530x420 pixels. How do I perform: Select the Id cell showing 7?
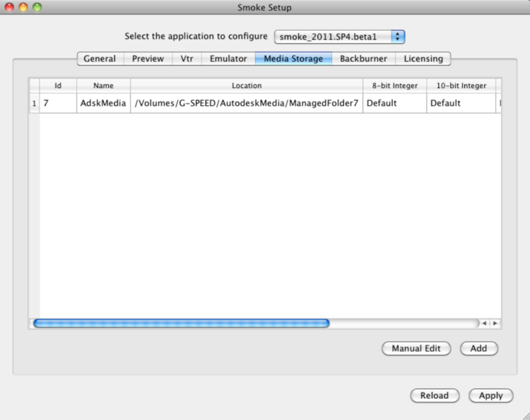click(x=58, y=103)
